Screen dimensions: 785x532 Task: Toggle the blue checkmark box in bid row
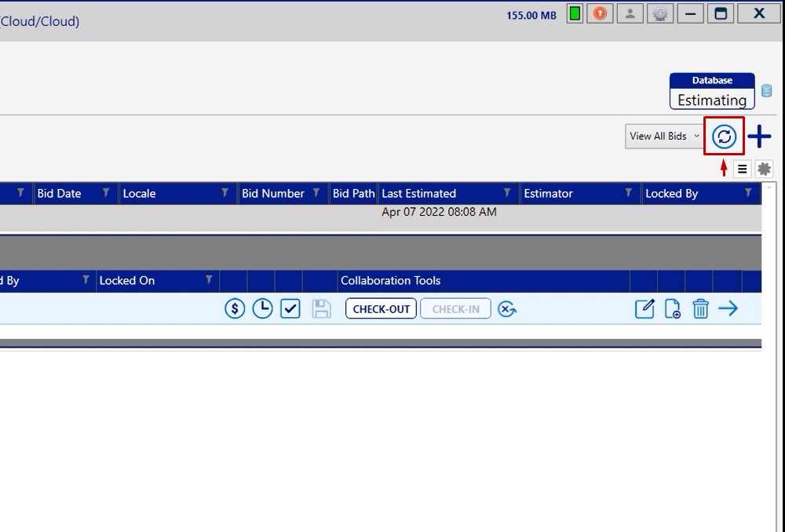(x=290, y=309)
